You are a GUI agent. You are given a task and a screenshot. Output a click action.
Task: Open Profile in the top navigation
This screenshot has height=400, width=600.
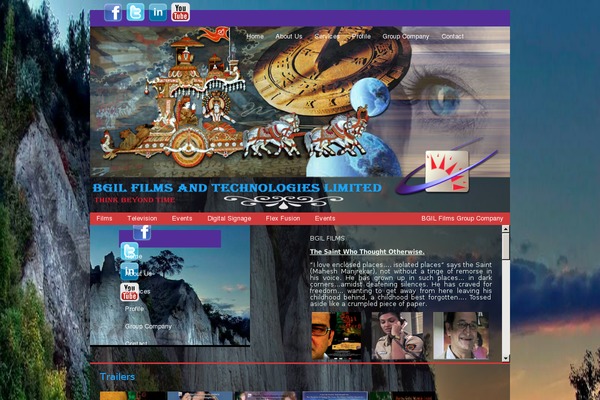click(361, 36)
